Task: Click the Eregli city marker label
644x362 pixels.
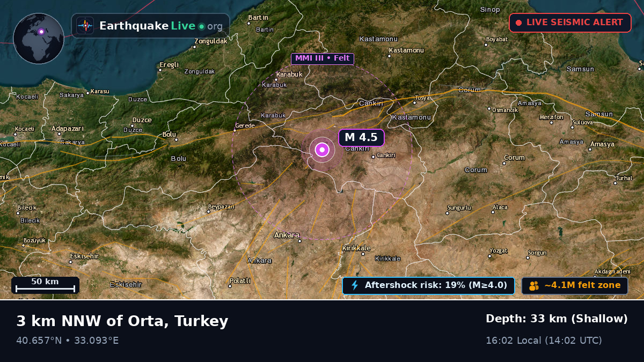Action: (168, 65)
